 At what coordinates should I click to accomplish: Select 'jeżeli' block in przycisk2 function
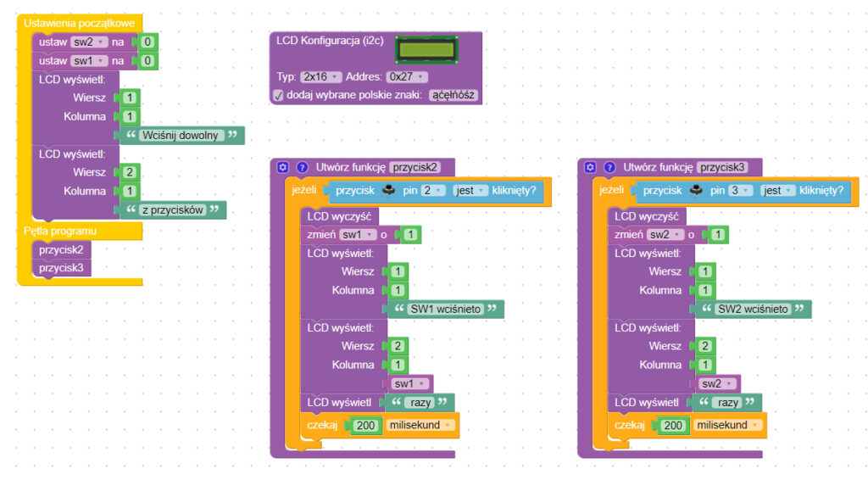(x=304, y=191)
